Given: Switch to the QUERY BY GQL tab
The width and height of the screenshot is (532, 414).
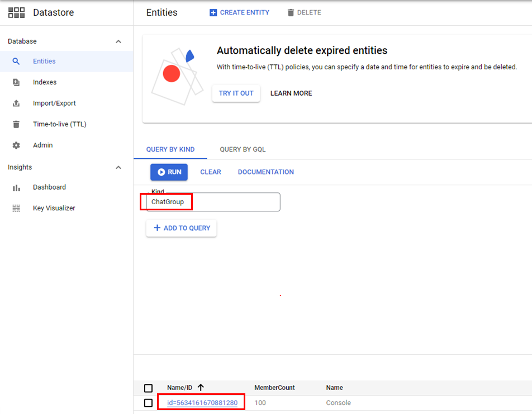Looking at the screenshot, I should (x=243, y=149).
